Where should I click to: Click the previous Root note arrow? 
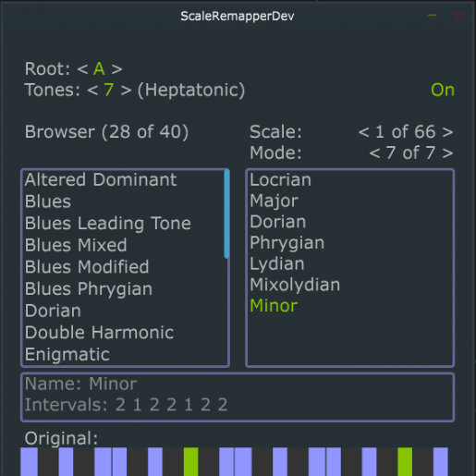click(x=82, y=69)
